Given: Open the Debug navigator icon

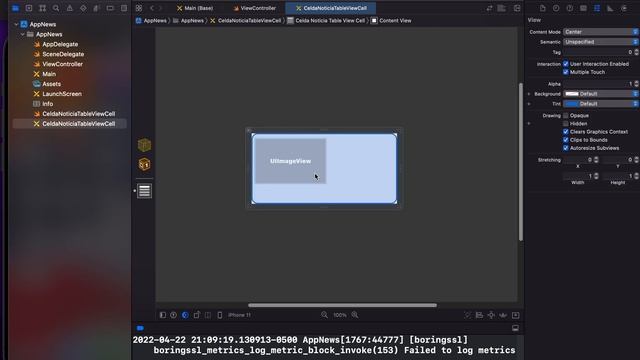Looking at the screenshot, I should tap(96, 8).
